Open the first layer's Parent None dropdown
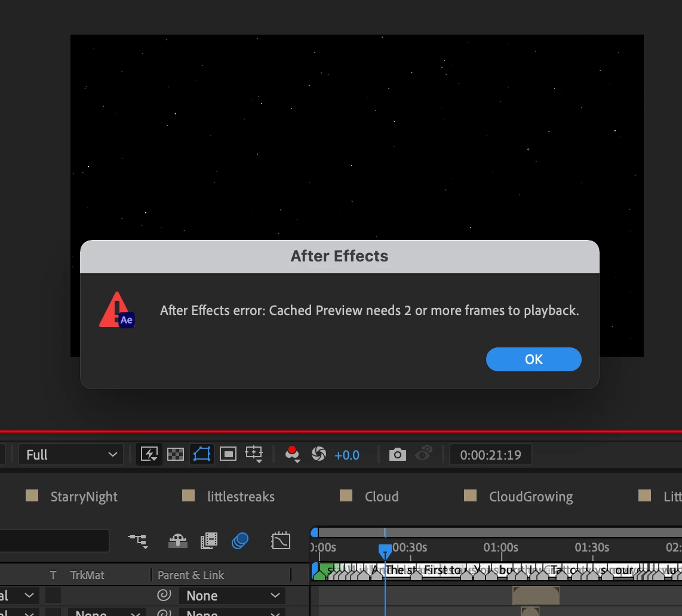 [x=232, y=596]
